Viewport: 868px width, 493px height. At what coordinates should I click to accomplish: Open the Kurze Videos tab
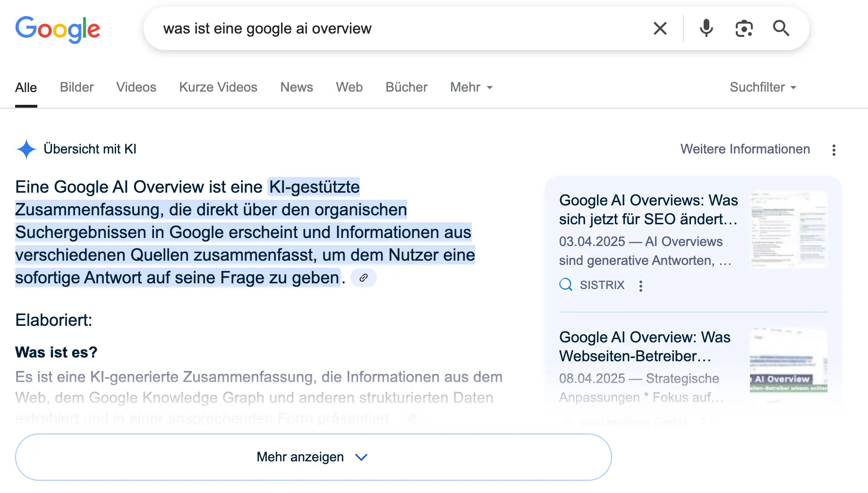point(218,87)
